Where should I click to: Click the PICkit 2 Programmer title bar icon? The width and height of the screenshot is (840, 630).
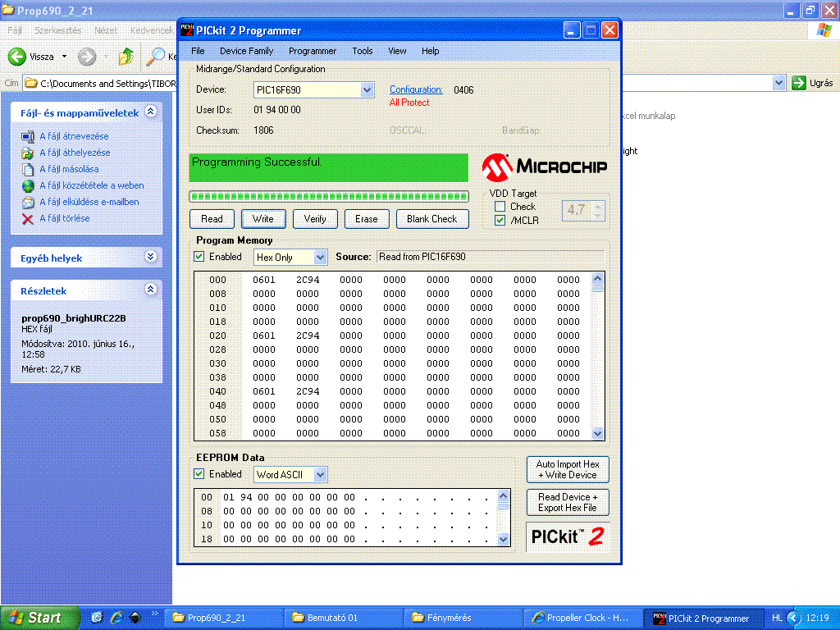[186, 30]
